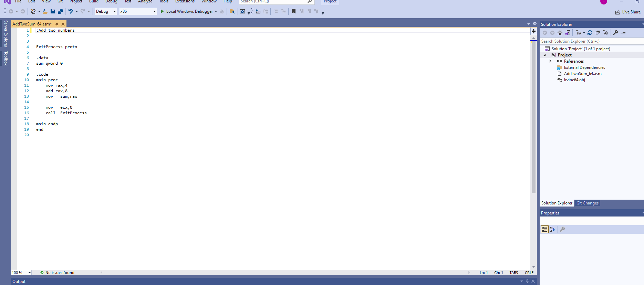Click the CRLF line ending indicator

529,273
